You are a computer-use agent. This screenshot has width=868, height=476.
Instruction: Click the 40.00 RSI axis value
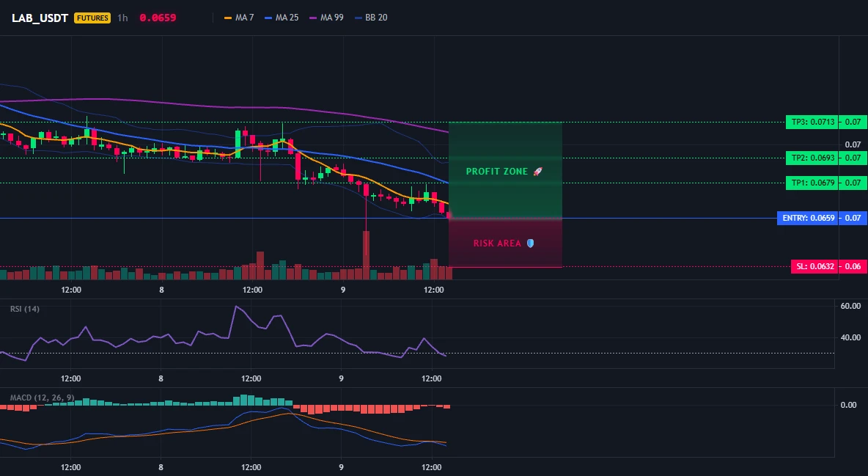coord(850,337)
